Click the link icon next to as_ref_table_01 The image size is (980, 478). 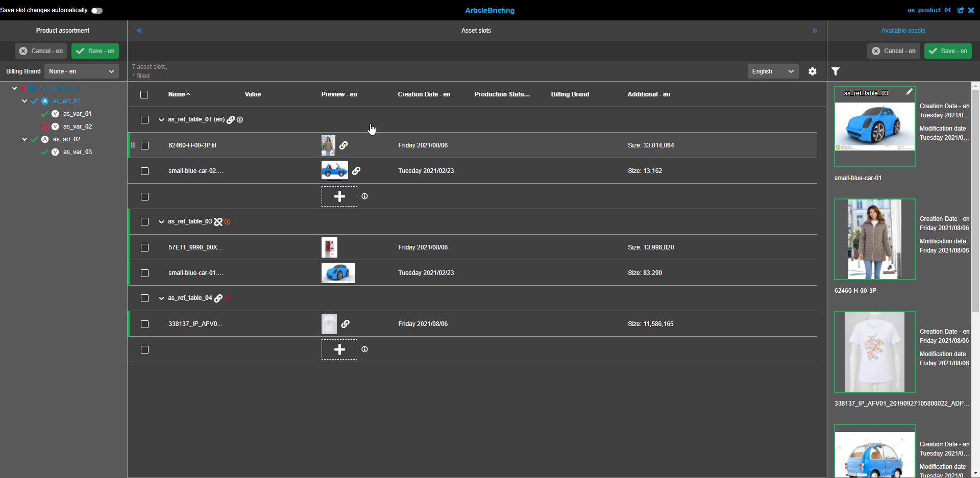(231, 119)
